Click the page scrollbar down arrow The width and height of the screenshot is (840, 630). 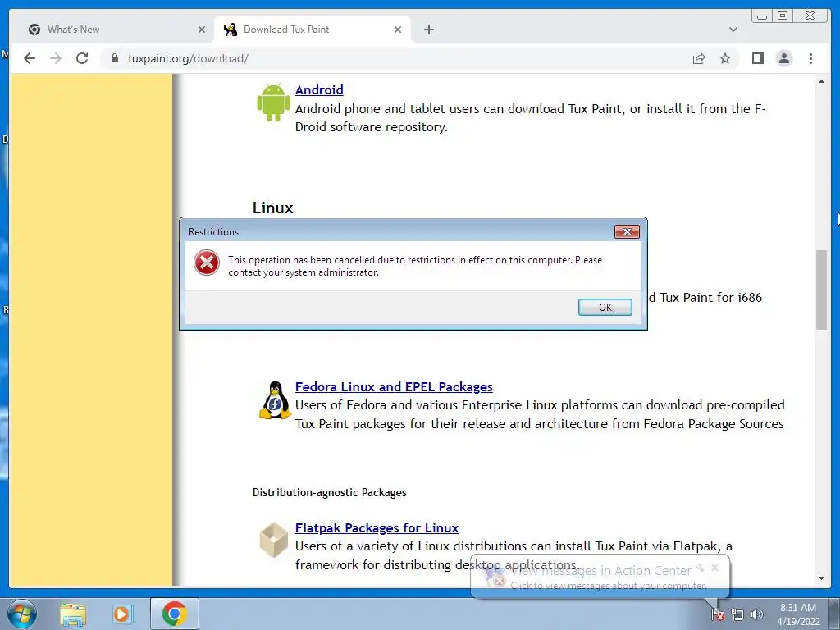tap(821, 578)
